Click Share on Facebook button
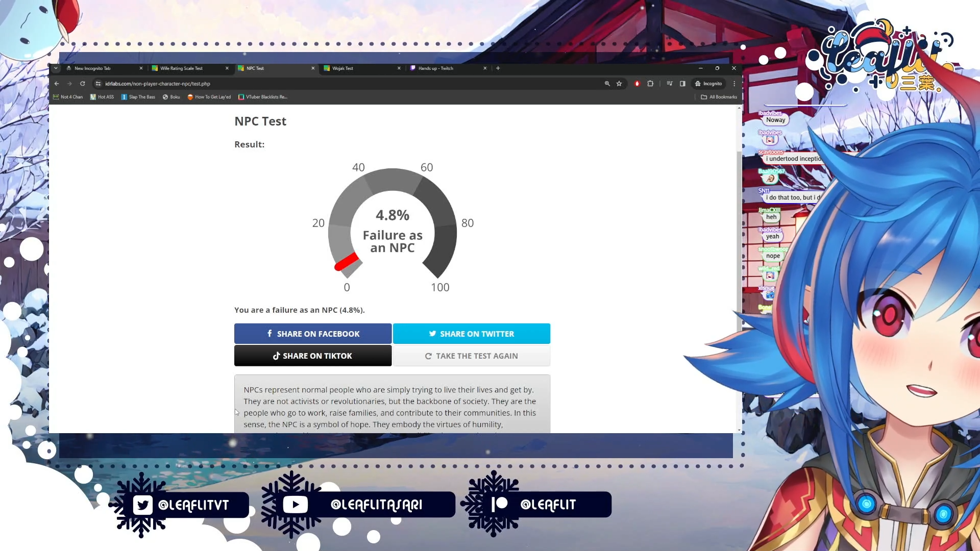The image size is (980, 551). [313, 334]
